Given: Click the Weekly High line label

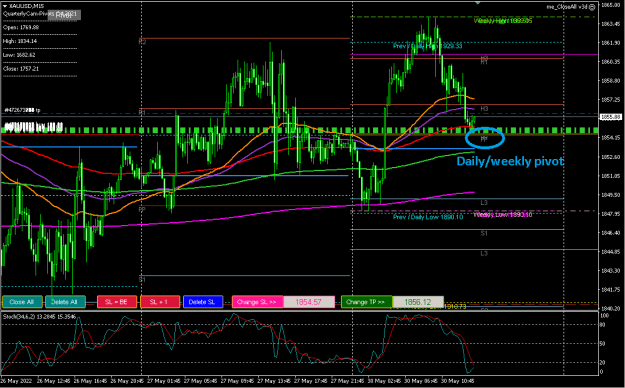Looking at the screenshot, I should click(x=503, y=21).
